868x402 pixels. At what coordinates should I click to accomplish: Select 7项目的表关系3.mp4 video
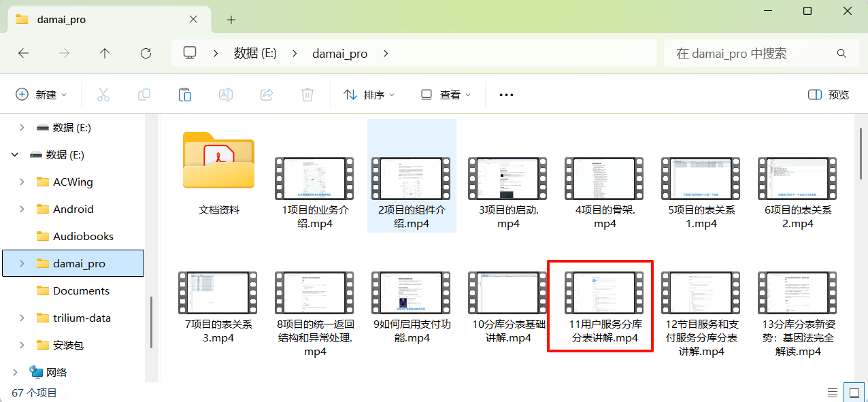(218, 307)
